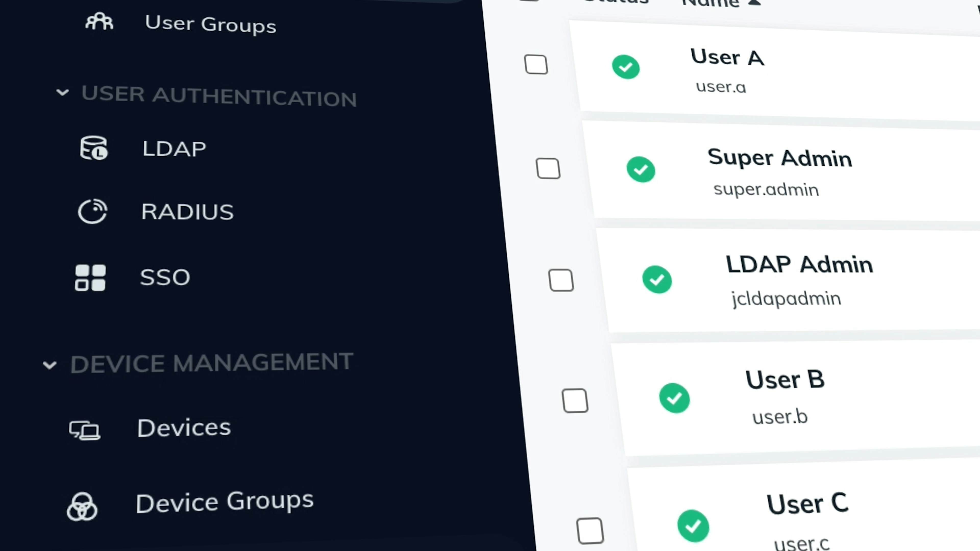Select the Super Admin row checkbox

click(x=548, y=168)
